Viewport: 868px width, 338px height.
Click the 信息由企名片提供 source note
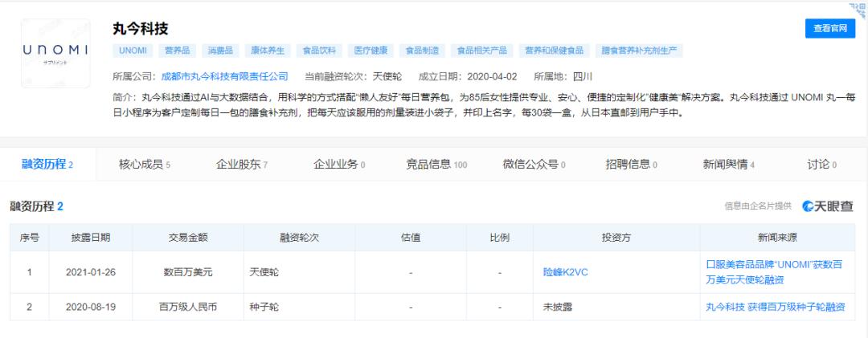click(x=758, y=206)
